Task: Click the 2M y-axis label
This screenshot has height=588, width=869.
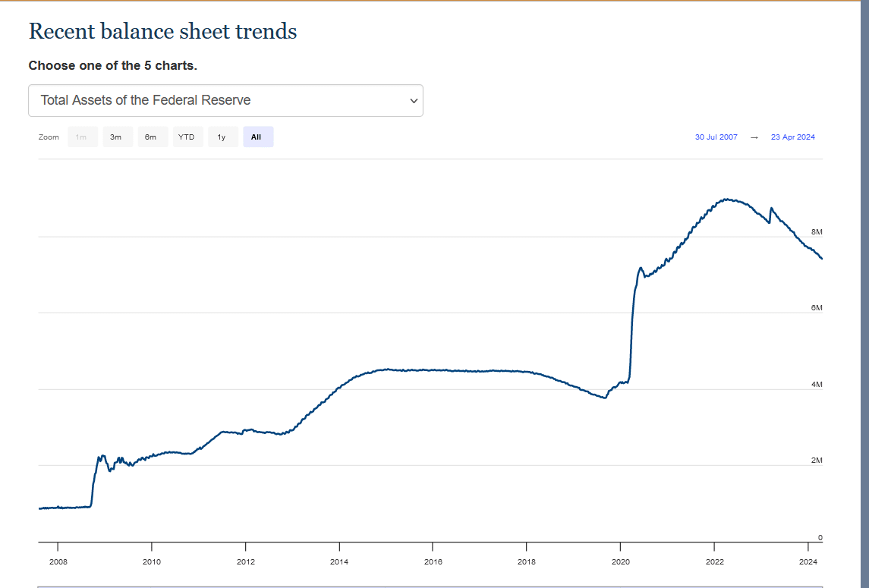Action: tap(817, 460)
